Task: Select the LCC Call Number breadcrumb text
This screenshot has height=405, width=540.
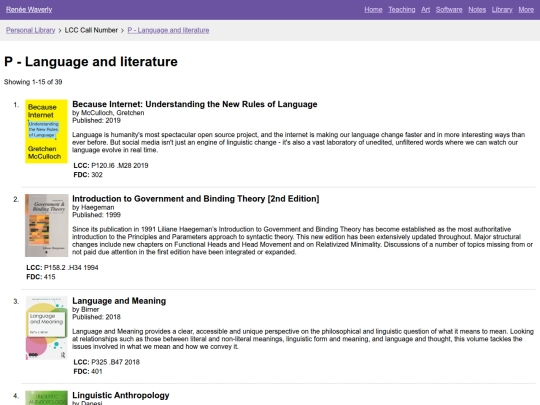Action: point(91,30)
